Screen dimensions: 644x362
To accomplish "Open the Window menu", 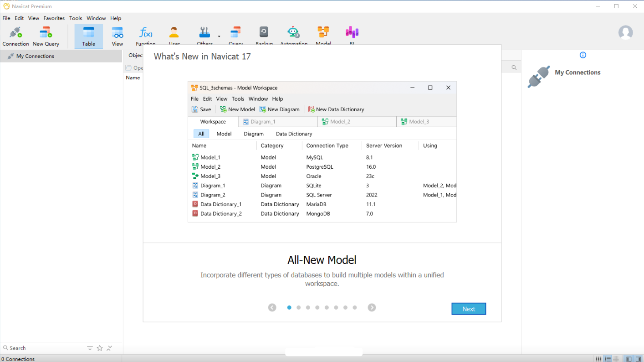I will coord(96,18).
